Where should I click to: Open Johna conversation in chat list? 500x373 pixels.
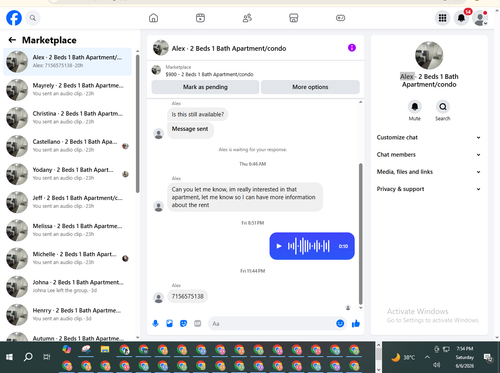[x=67, y=287]
